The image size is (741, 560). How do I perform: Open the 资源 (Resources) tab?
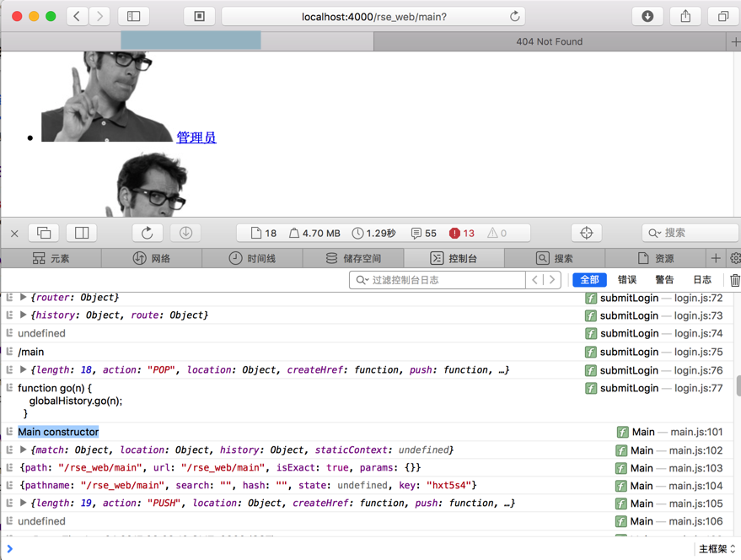[656, 258]
